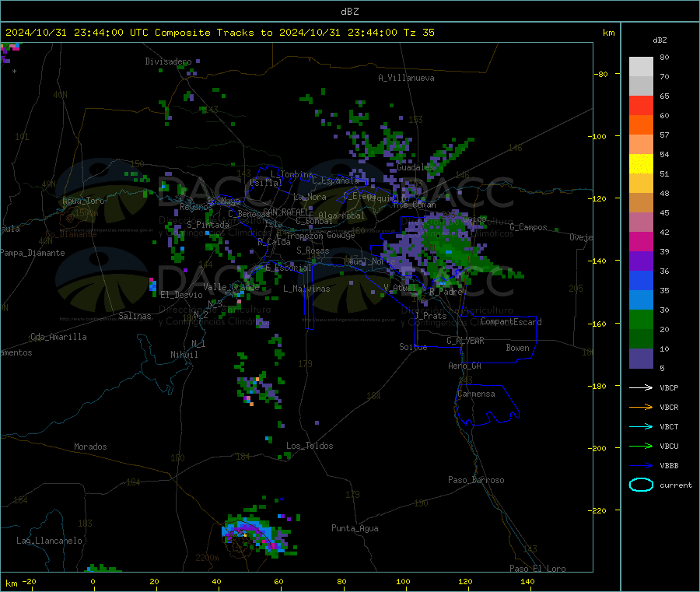Select the red 65 dBZ color swatch

coord(641,105)
